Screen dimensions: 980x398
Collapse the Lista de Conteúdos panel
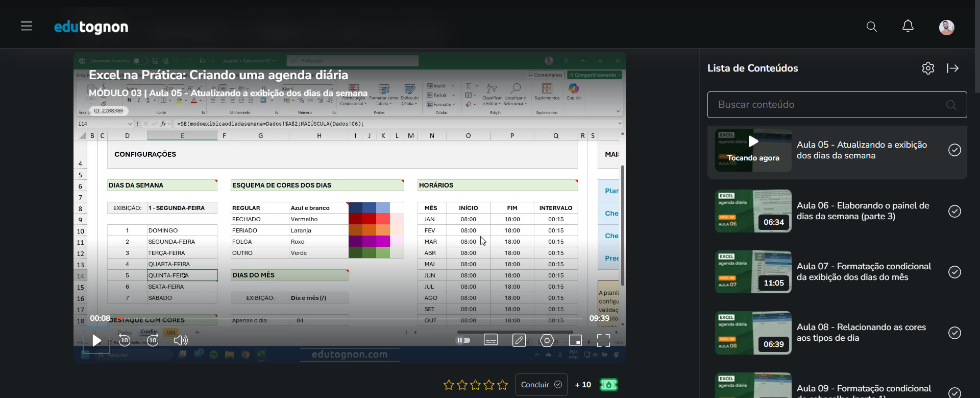click(953, 68)
